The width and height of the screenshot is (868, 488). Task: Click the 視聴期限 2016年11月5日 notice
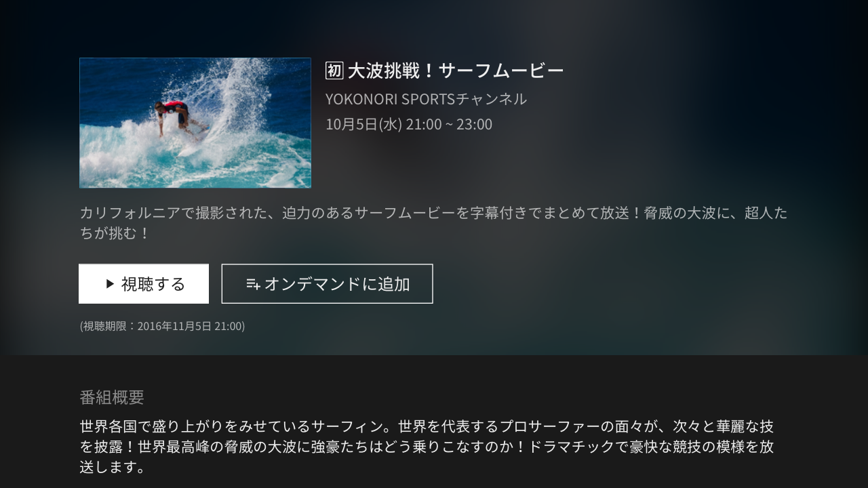162,326
